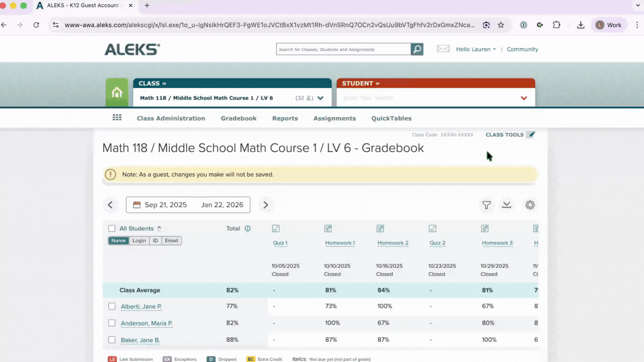Image resolution: width=644 pixels, height=362 pixels.
Task: Click the search magnifier icon
Action: click(417, 49)
